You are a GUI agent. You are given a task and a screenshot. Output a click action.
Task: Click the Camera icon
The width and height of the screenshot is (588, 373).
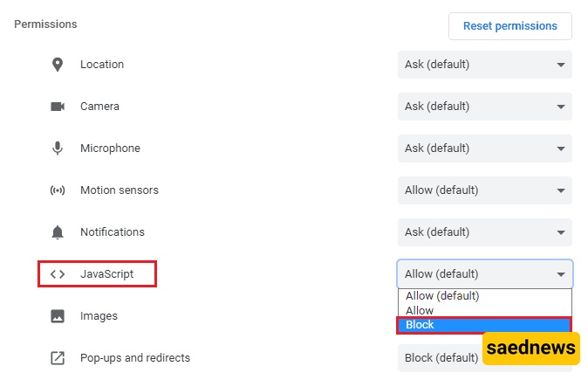point(58,107)
